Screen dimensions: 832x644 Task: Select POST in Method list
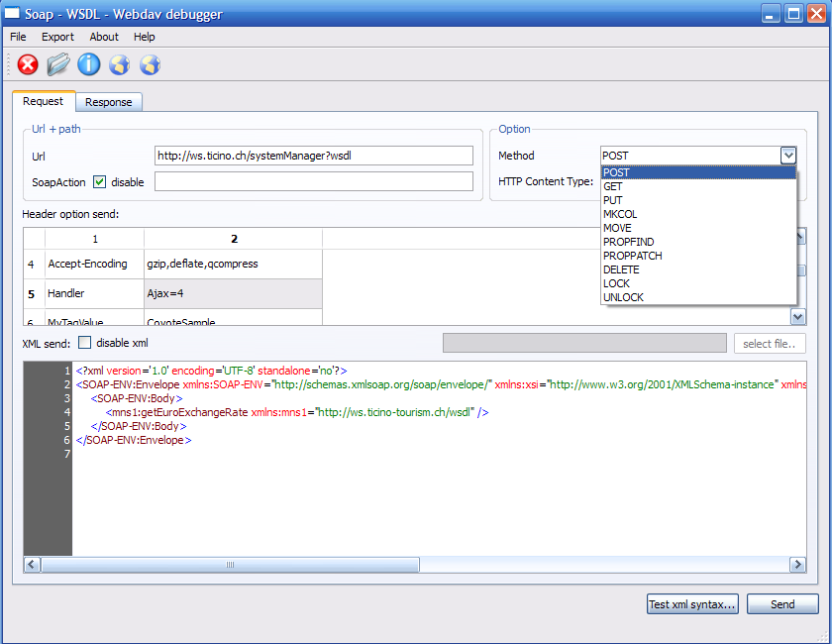coord(698,172)
